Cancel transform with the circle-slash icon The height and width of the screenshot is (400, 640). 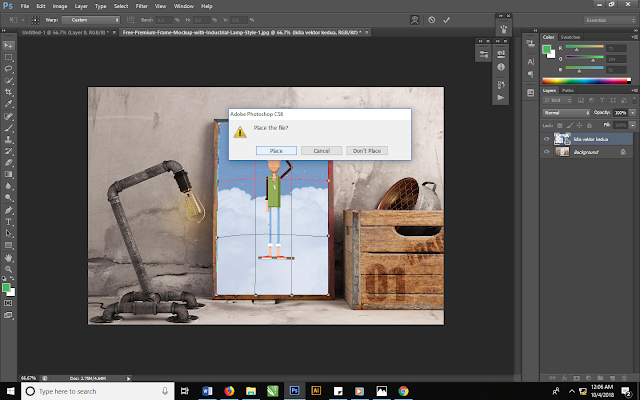click(x=431, y=19)
